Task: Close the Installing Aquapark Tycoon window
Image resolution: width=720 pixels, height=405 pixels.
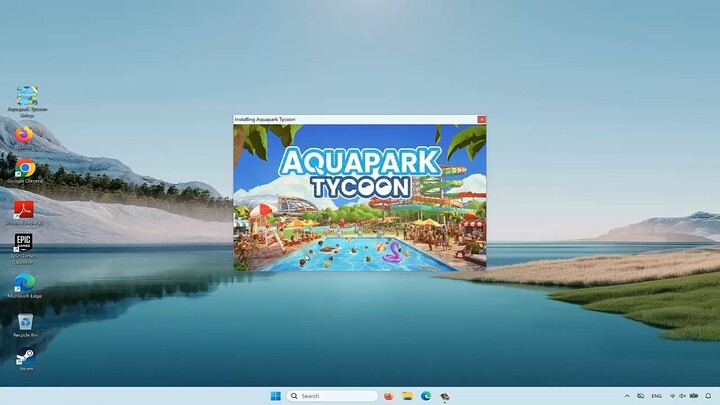Action: (x=481, y=119)
